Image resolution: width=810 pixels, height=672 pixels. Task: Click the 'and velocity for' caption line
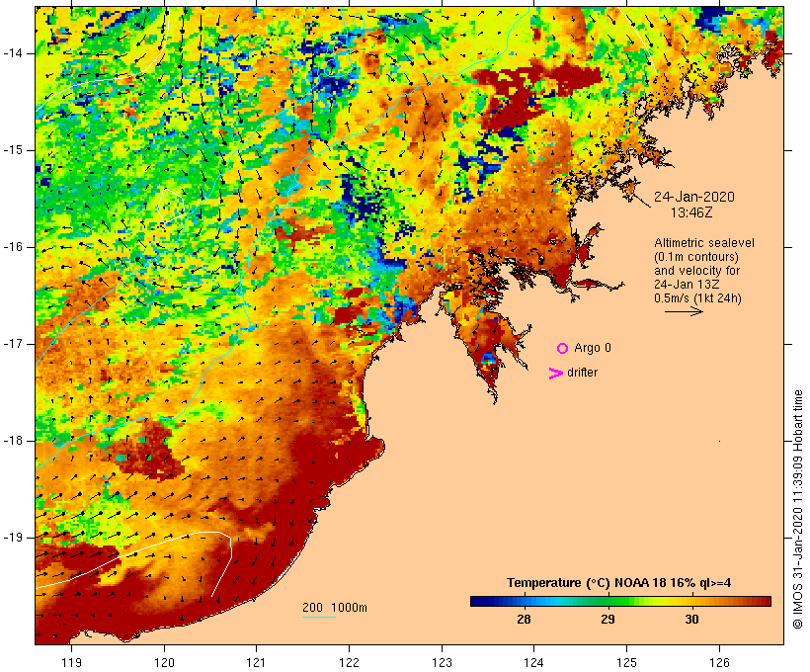click(696, 271)
